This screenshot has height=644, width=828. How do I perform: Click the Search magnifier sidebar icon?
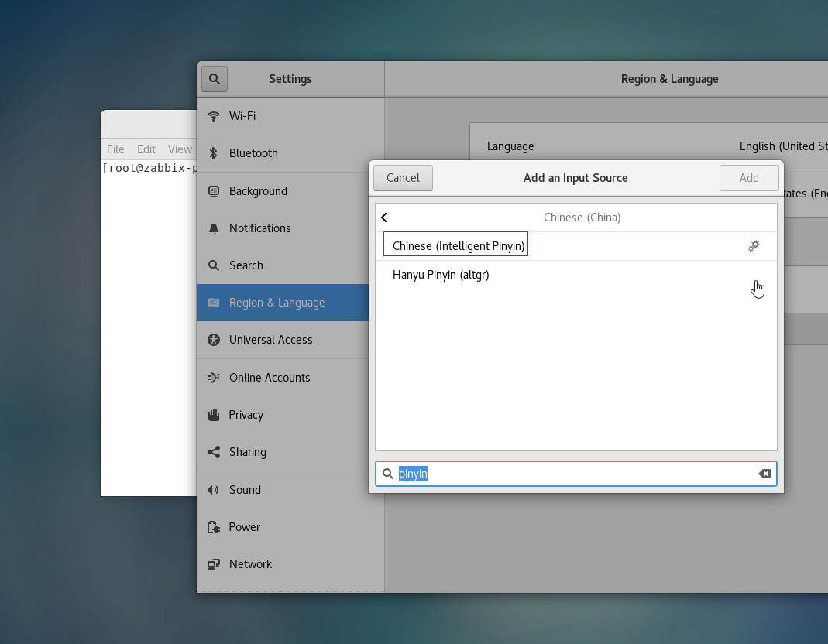pos(213,265)
